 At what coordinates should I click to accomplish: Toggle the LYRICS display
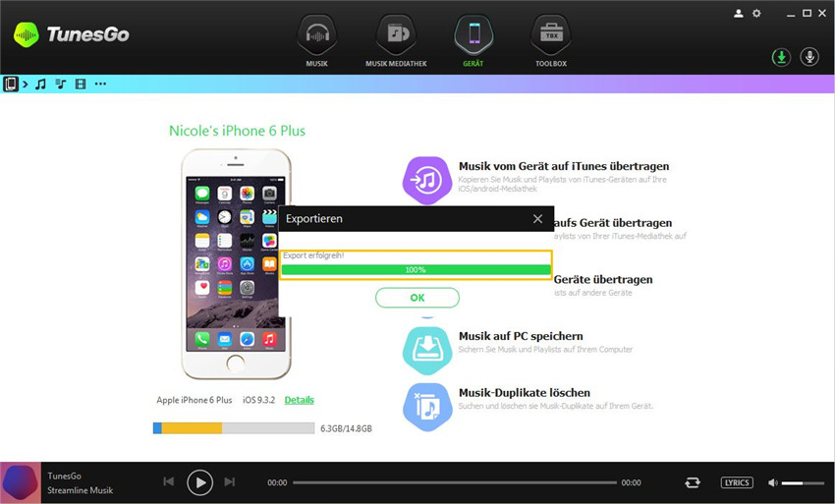737,482
